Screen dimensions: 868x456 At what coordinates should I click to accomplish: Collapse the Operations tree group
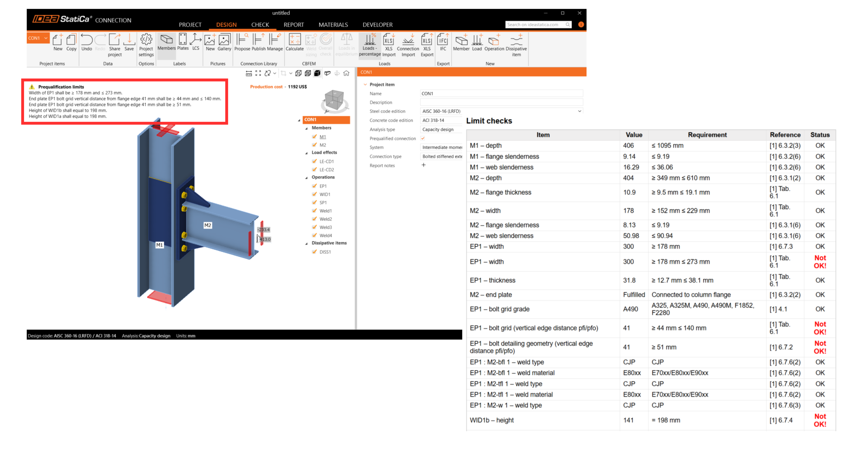coord(306,178)
